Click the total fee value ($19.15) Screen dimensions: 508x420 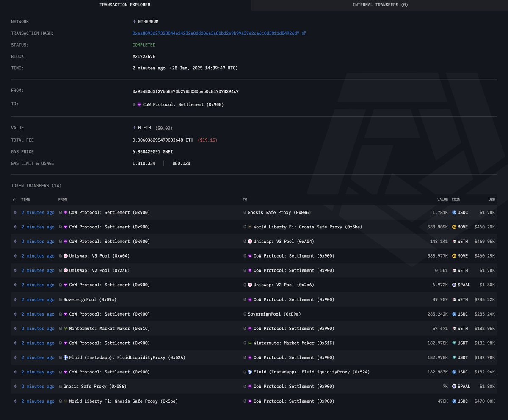pyautogui.click(x=207, y=140)
